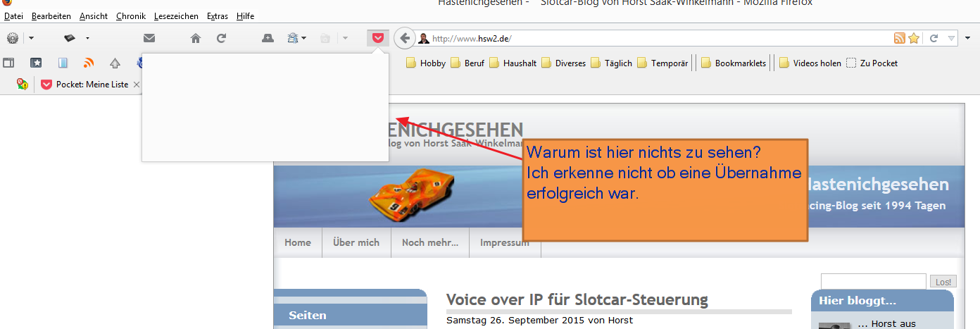Image resolution: width=980 pixels, height=329 pixels.
Task: Open the Videos holen folder
Action: [810, 63]
